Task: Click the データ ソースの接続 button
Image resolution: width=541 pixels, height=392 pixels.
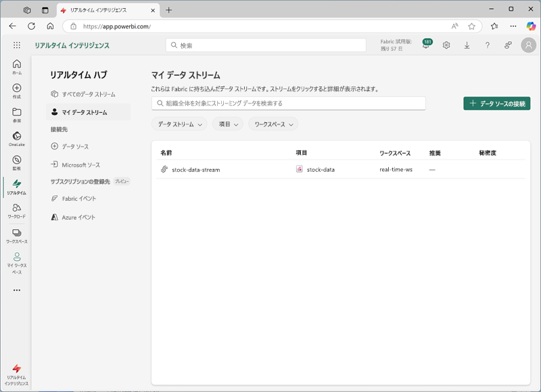Action: point(496,103)
